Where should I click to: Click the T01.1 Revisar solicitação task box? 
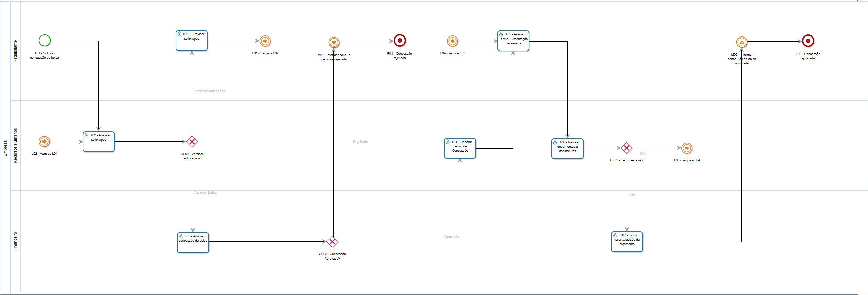pyautogui.click(x=192, y=41)
